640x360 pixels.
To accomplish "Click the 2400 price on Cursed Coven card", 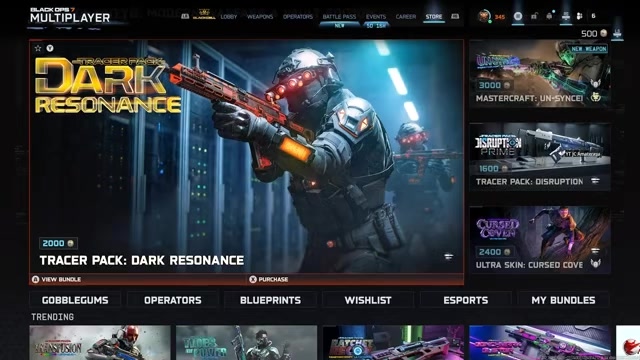I will 494,252.
